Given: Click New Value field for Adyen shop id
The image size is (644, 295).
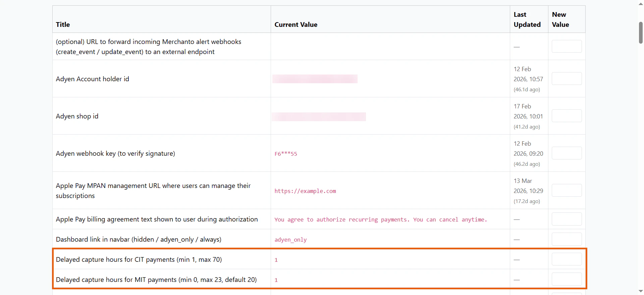Looking at the screenshot, I should click(567, 116).
